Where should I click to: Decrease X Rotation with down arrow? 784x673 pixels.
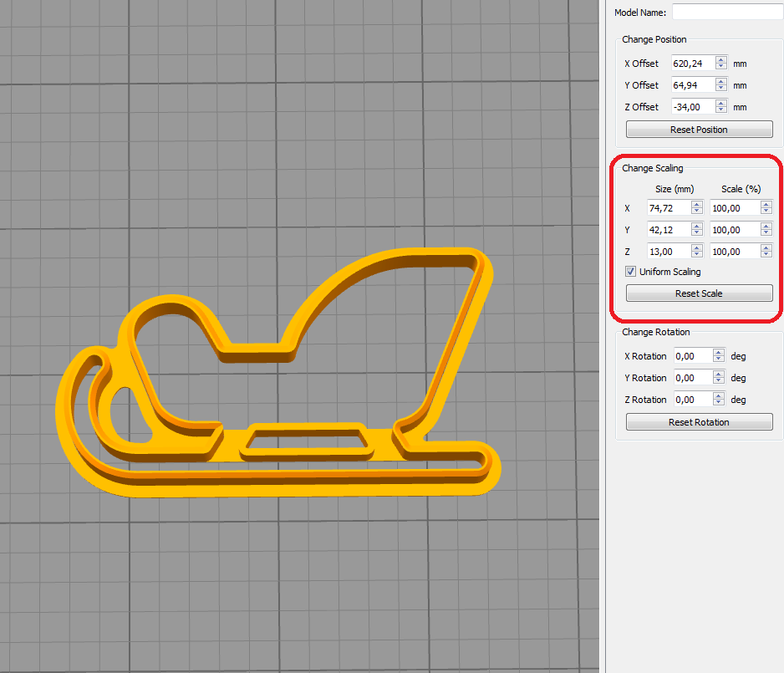tap(719, 360)
